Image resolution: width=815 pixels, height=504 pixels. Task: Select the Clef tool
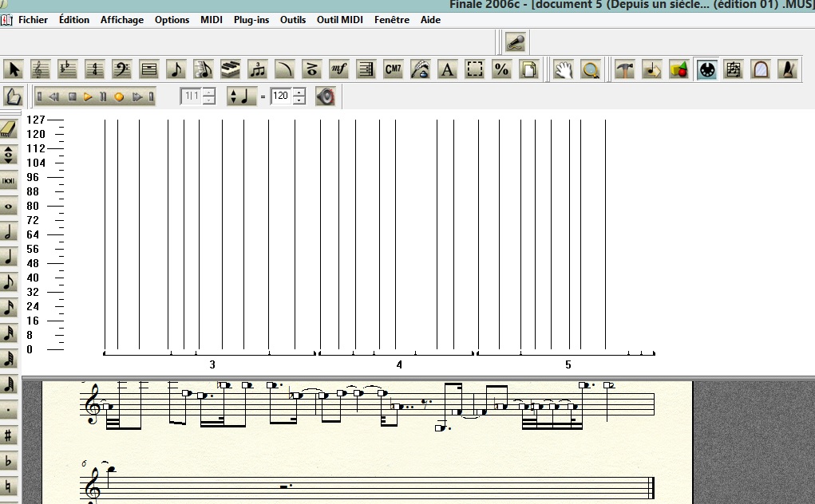[121, 69]
